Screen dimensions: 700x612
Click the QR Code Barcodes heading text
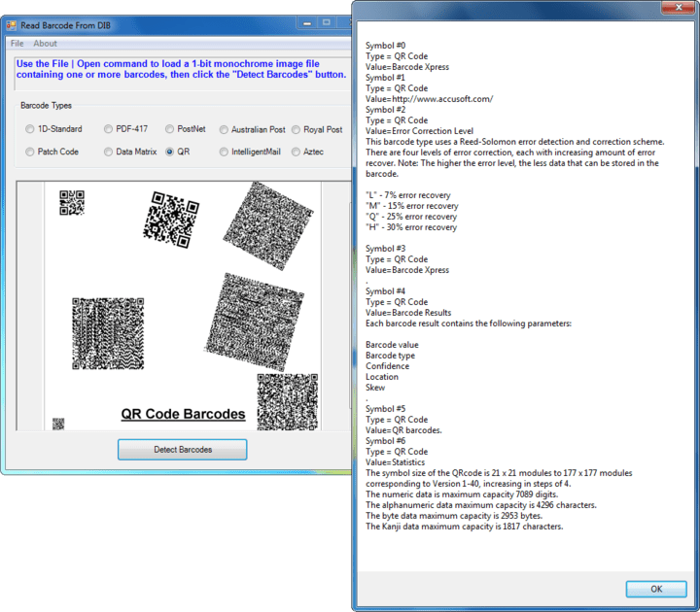tap(183, 414)
